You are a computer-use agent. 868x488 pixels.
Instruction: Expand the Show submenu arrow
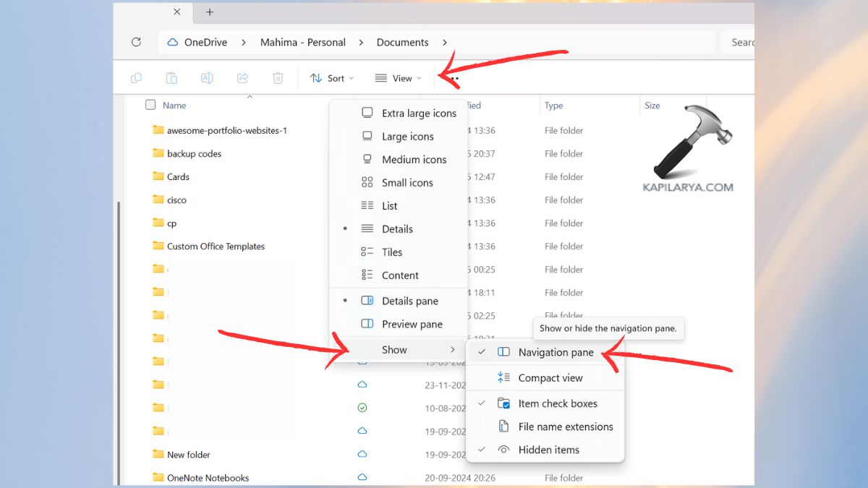pyautogui.click(x=453, y=349)
